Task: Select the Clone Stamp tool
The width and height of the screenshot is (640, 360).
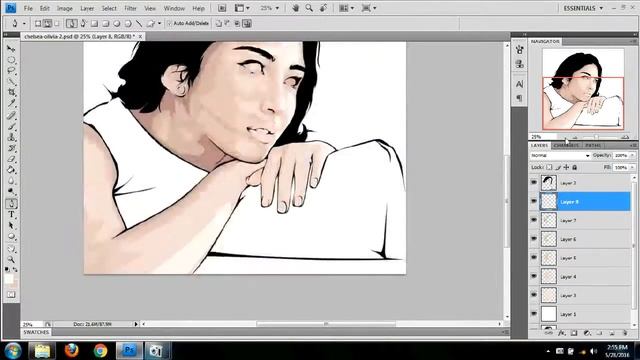Action: pyautogui.click(x=11, y=137)
